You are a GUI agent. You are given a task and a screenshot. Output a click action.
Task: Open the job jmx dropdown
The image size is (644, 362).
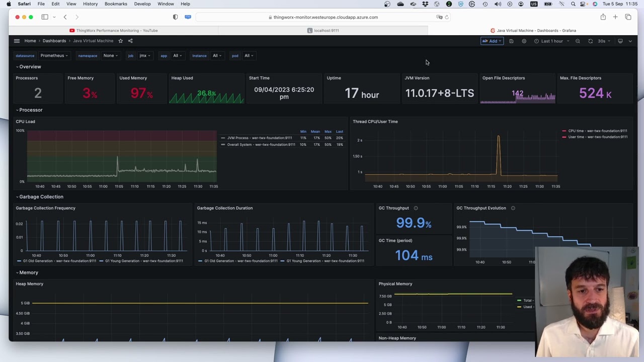click(145, 56)
